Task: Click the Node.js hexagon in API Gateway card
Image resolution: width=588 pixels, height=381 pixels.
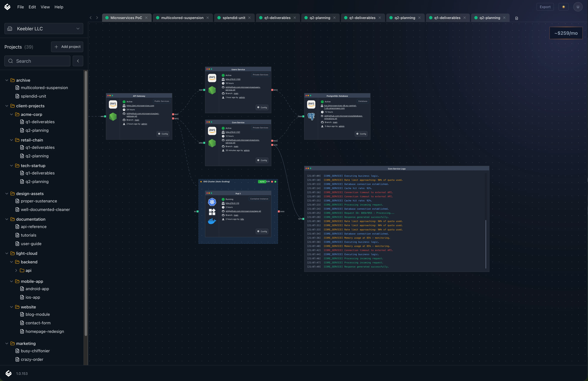Action: (x=113, y=117)
